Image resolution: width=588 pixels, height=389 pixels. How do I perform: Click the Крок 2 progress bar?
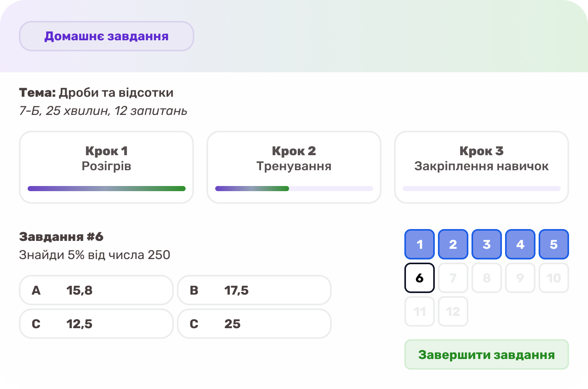tap(294, 189)
